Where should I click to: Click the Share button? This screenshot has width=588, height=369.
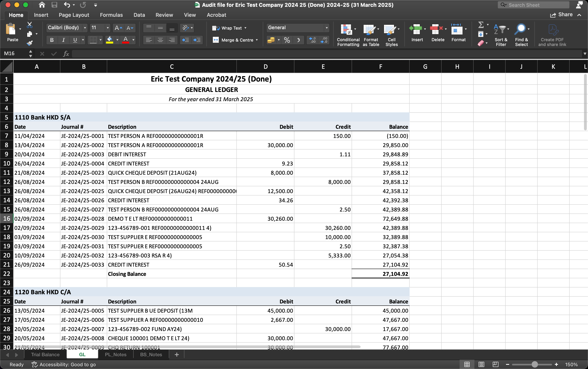[x=561, y=15]
